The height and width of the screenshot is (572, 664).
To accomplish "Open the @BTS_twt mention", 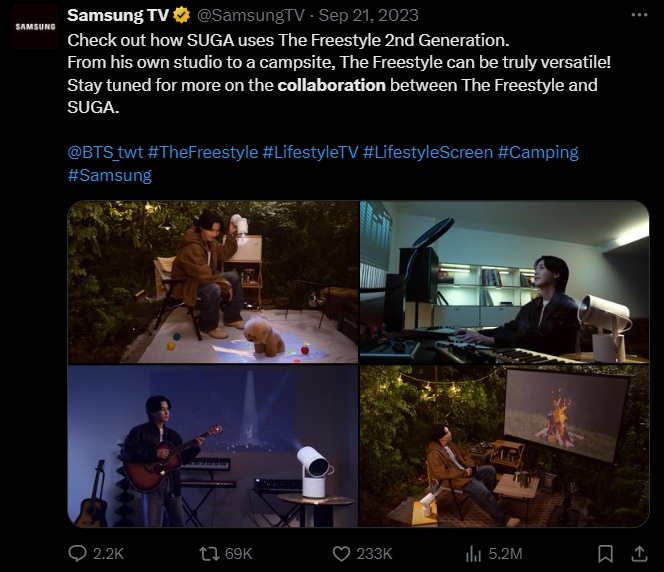I will (x=105, y=152).
